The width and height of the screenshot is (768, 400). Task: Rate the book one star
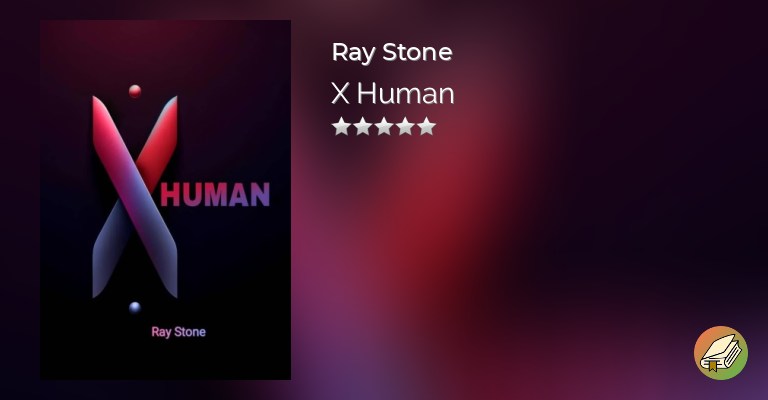click(341, 126)
